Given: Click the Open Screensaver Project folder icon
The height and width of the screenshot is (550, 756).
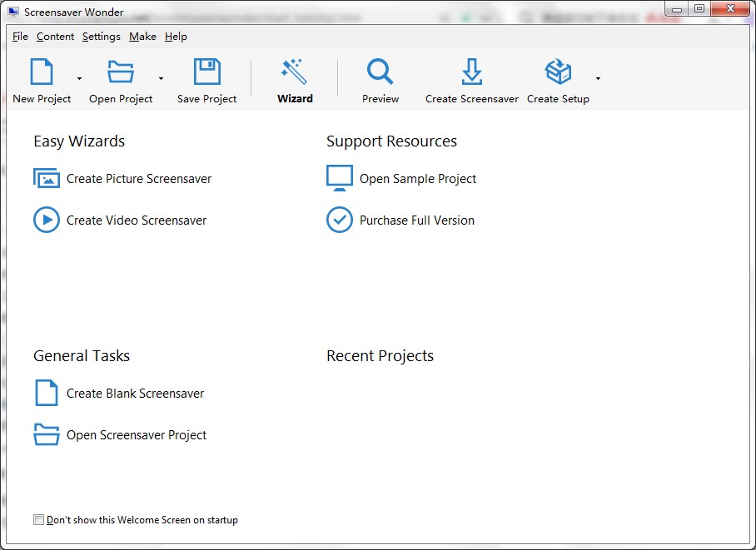Looking at the screenshot, I should 47,434.
